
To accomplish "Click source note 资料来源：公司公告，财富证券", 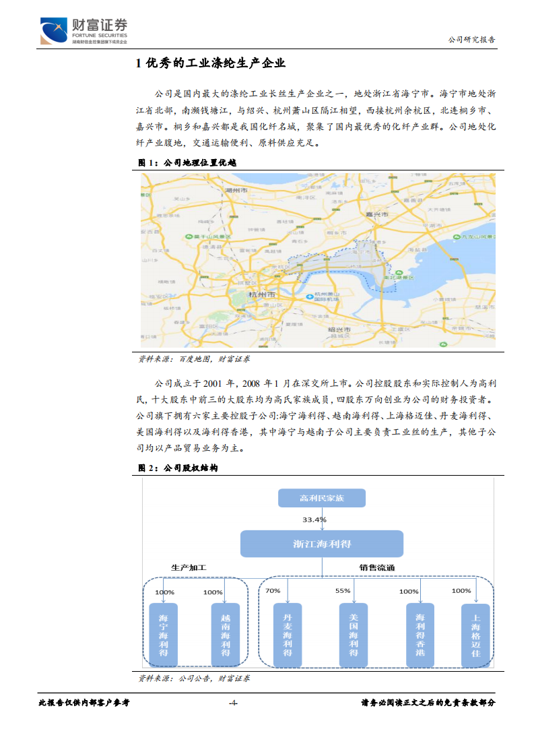I will [194, 679].
